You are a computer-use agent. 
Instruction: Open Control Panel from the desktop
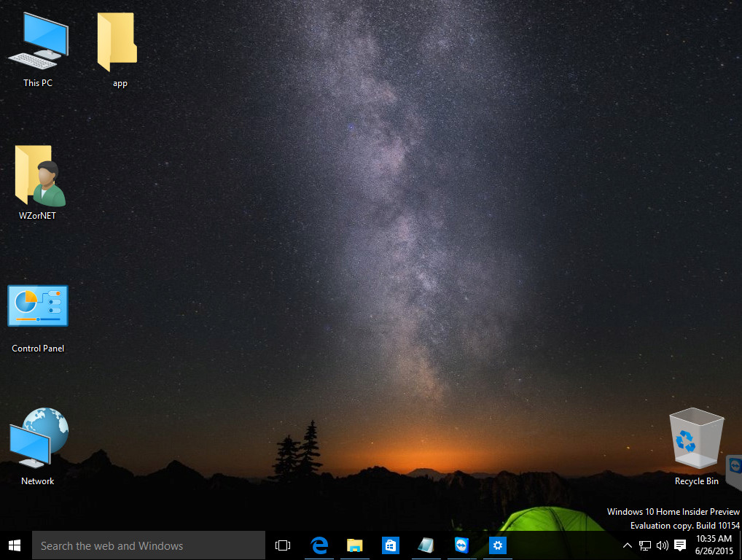click(37, 306)
